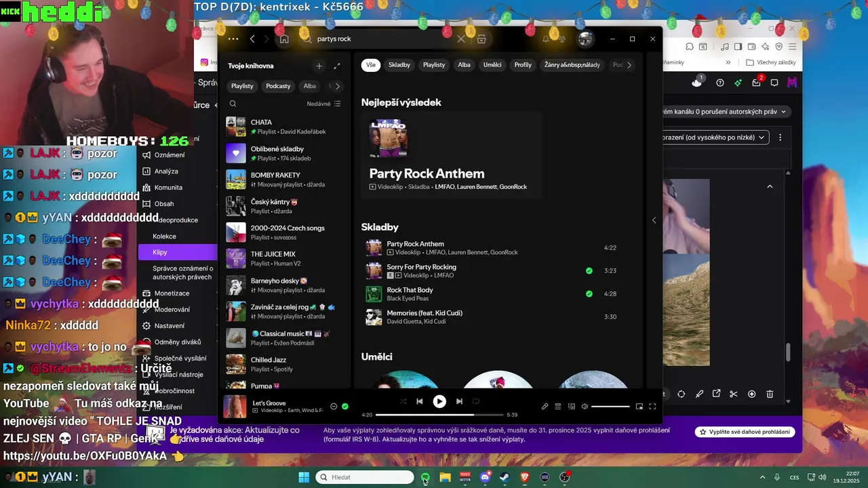This screenshot has width=868, height=488.
Task: Select the Vše filter chip
Action: [x=371, y=65]
